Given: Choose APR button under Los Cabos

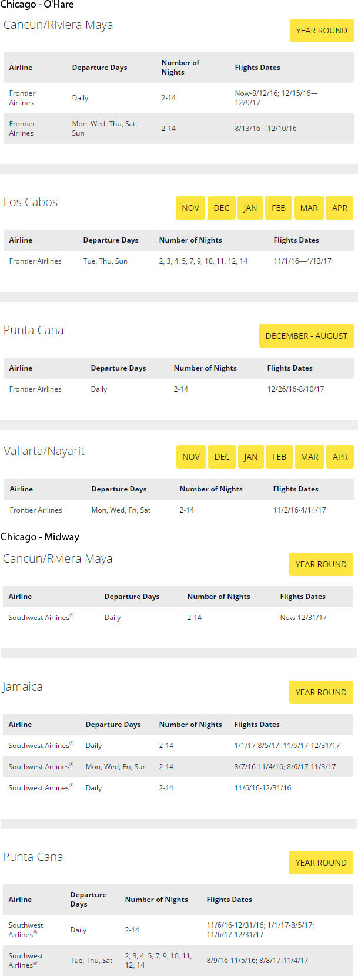Looking at the screenshot, I should click(x=340, y=208).
